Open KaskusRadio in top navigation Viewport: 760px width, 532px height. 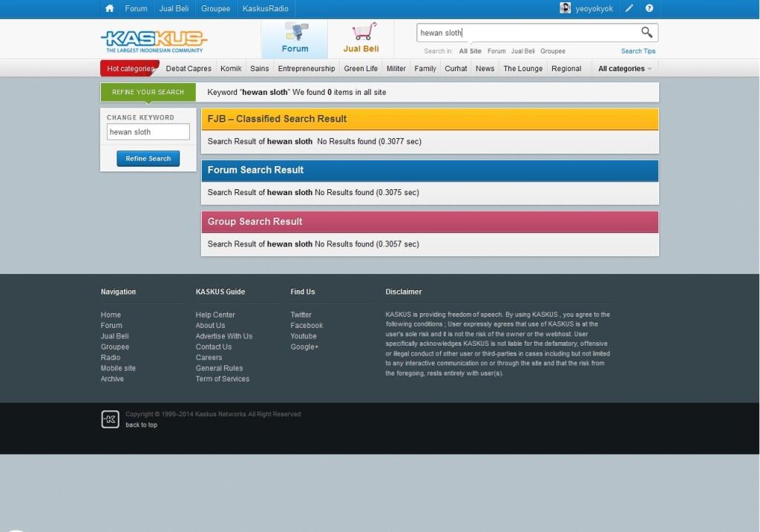click(265, 8)
